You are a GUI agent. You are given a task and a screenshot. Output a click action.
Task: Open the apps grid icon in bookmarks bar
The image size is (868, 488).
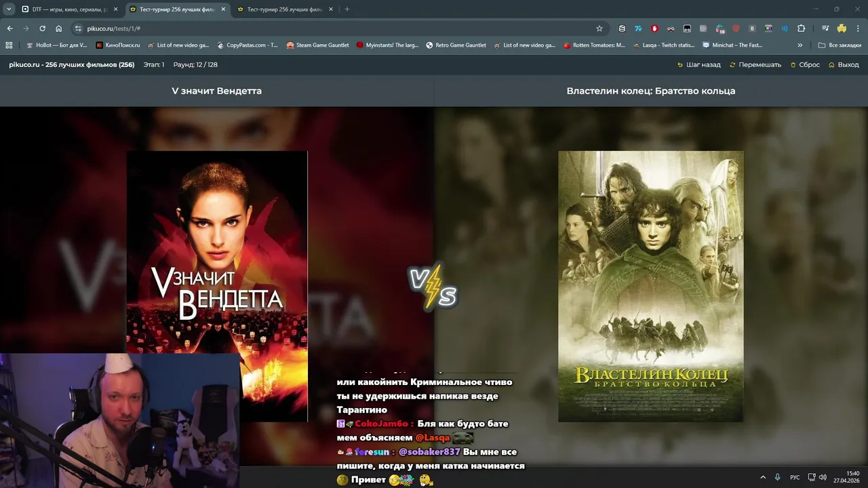click(9, 45)
